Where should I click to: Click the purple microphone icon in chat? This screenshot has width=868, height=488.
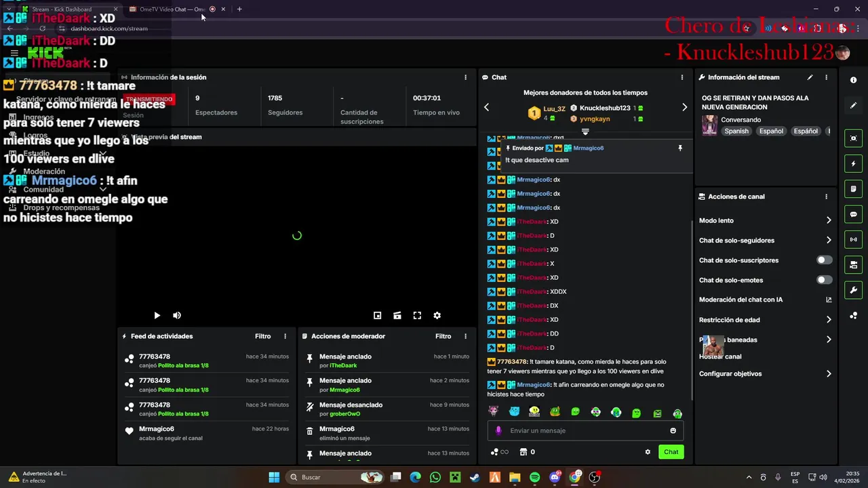pyautogui.click(x=498, y=430)
